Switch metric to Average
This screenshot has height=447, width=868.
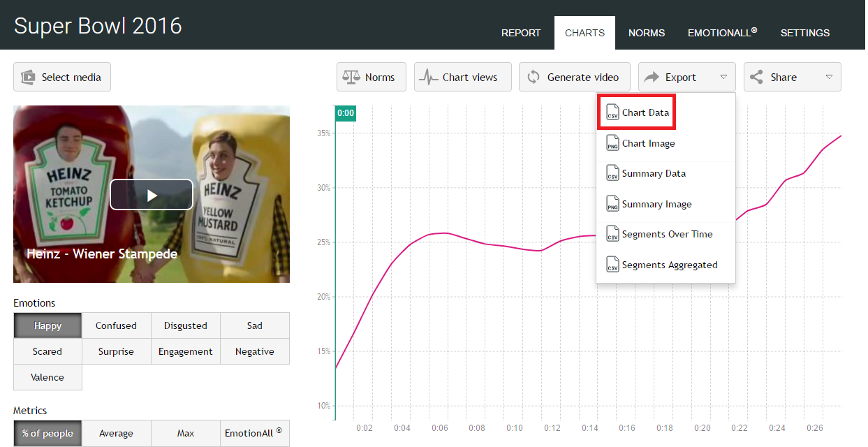(x=116, y=433)
